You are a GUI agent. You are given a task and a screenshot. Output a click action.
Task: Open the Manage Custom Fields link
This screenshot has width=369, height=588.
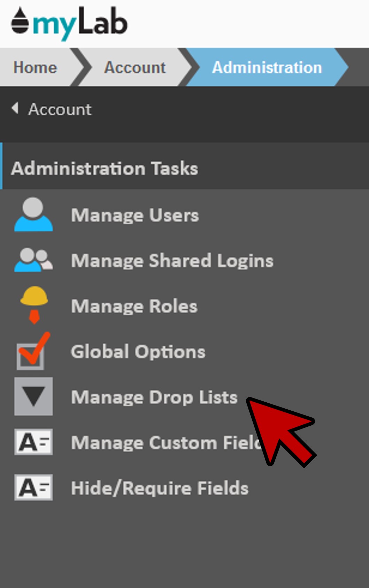(x=164, y=443)
